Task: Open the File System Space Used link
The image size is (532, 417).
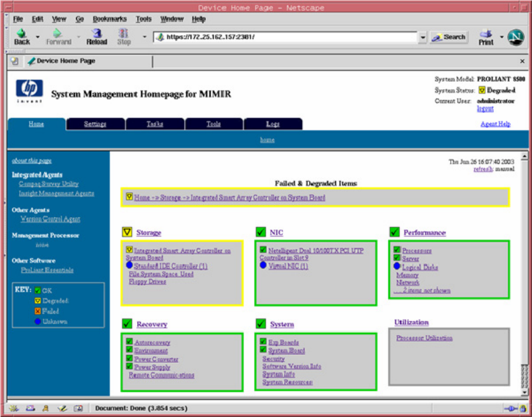Action: [x=161, y=274]
